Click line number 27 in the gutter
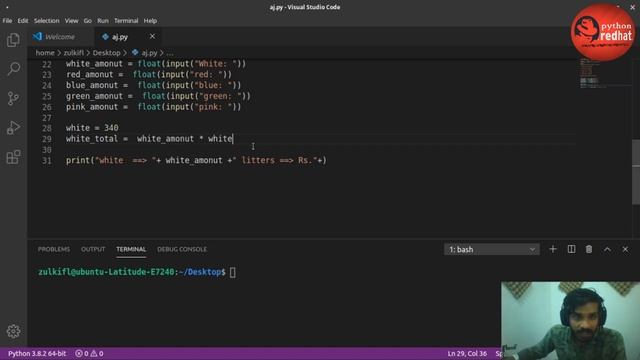 point(47,118)
